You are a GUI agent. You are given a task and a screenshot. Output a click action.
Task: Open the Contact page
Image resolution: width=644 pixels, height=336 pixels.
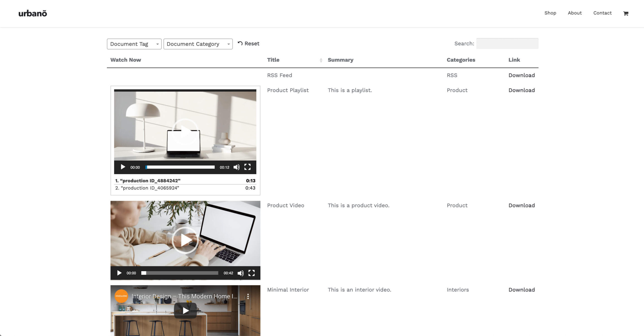(602, 13)
